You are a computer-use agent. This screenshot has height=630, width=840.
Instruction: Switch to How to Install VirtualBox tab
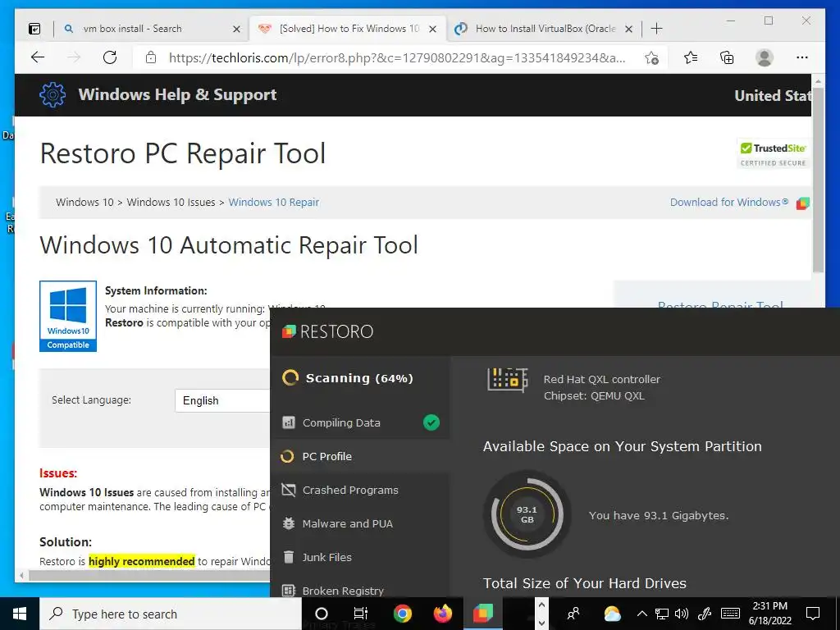pyautogui.click(x=546, y=29)
